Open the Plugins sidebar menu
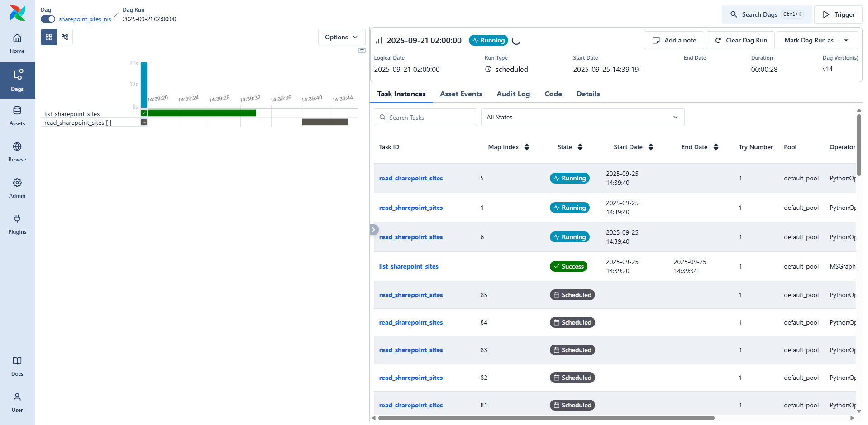The width and height of the screenshot is (868, 425). click(x=17, y=225)
